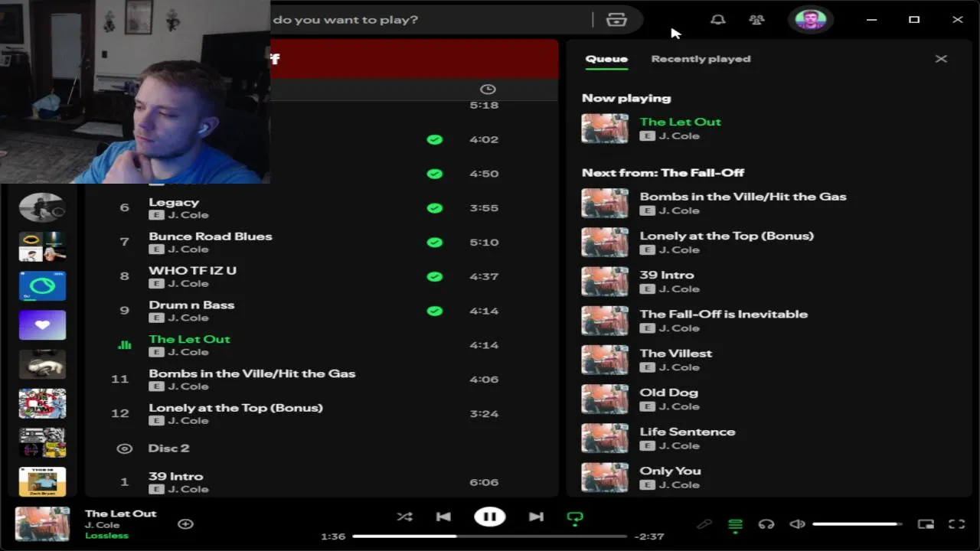The width and height of the screenshot is (980, 551).
Task: Open the user profile avatar
Action: click(x=811, y=20)
